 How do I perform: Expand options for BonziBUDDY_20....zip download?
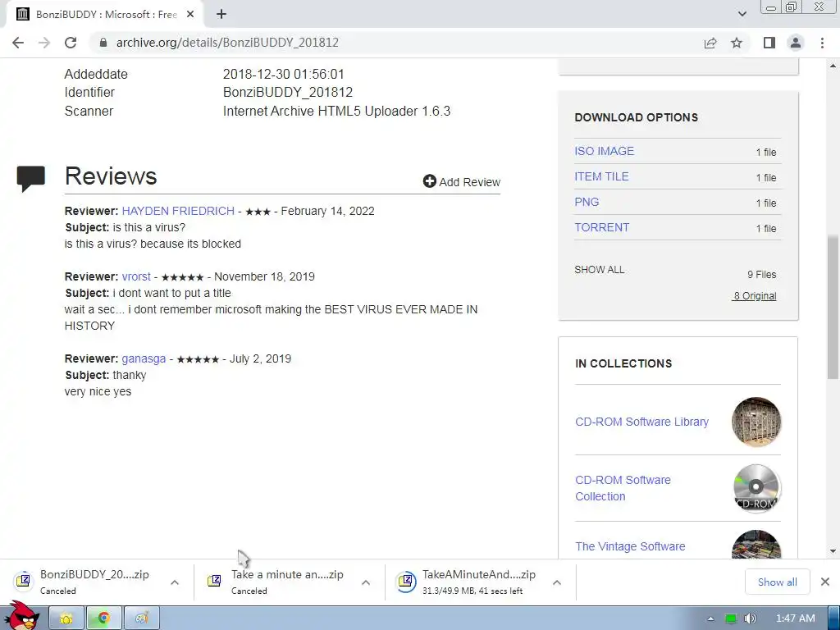[x=175, y=582]
